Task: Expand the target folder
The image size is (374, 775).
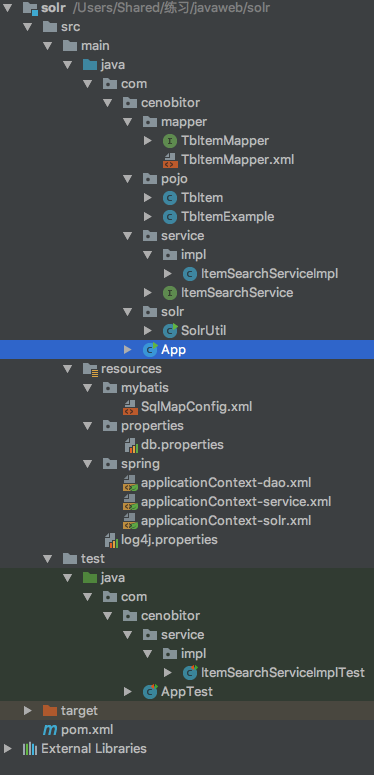Action: tap(28, 710)
